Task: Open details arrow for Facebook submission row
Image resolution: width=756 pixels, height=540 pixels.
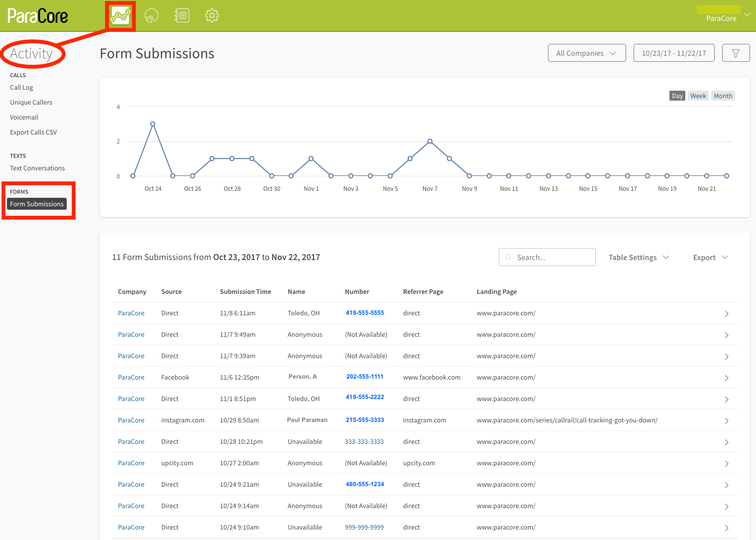Action: tap(727, 378)
